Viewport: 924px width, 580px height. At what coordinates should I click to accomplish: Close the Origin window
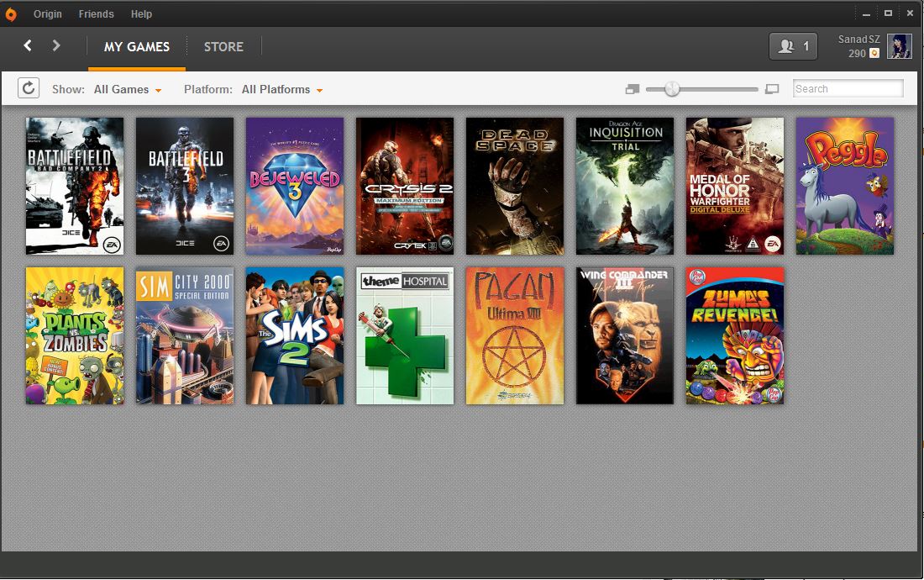tap(910, 13)
